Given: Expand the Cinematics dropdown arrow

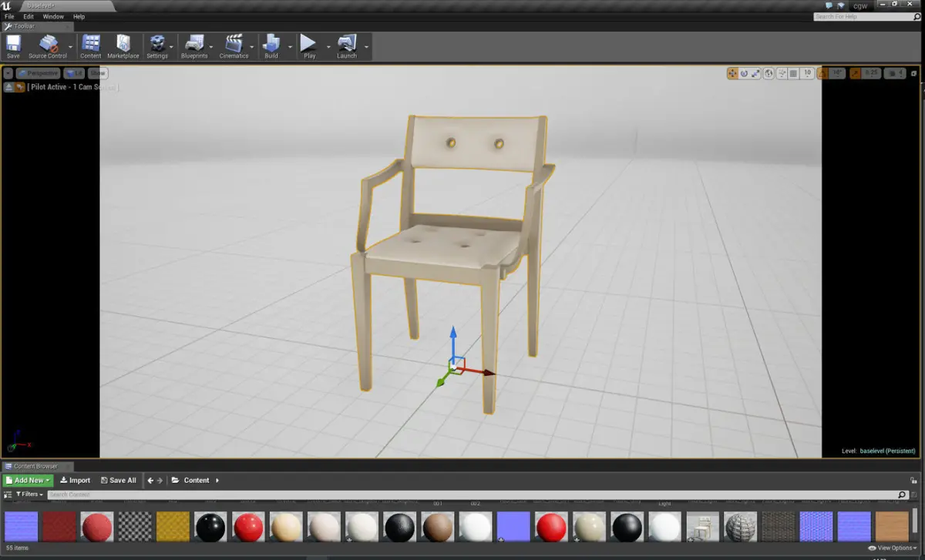Looking at the screenshot, I should tap(253, 47).
